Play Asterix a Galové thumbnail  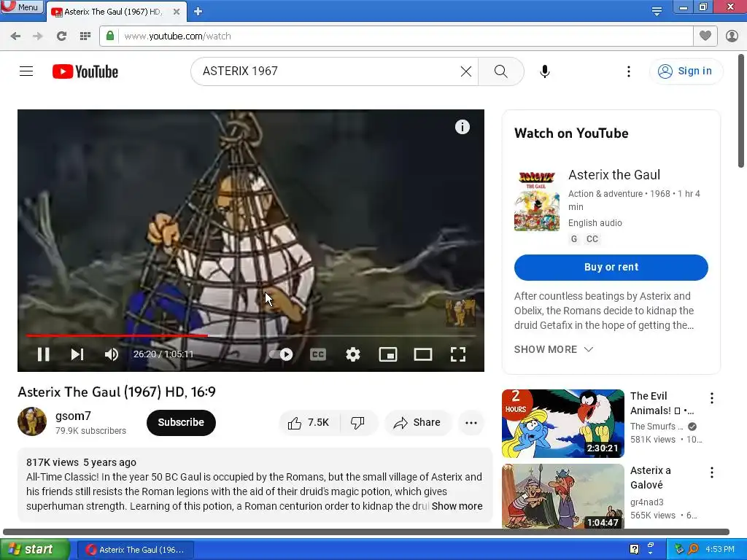pyautogui.click(x=563, y=496)
